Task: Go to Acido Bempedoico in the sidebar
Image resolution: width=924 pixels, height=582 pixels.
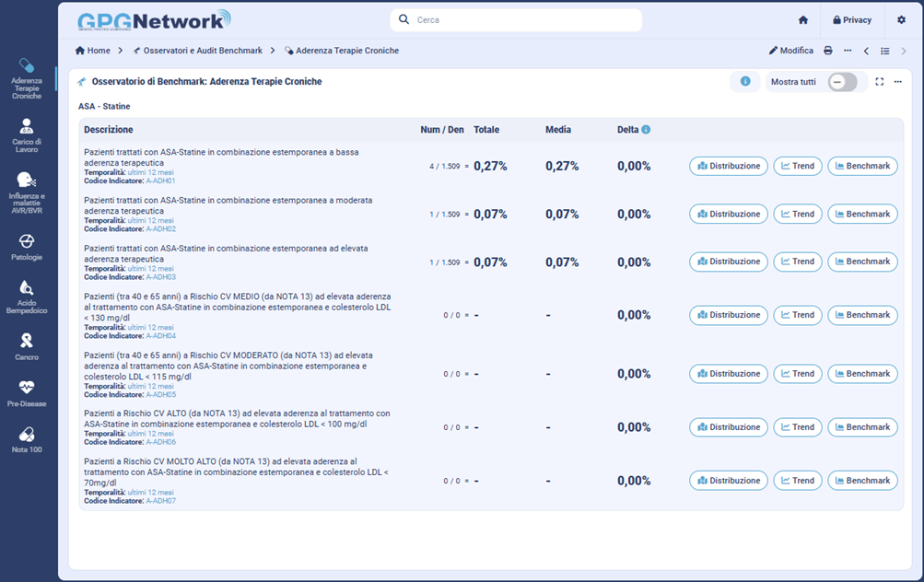Action: click(27, 297)
